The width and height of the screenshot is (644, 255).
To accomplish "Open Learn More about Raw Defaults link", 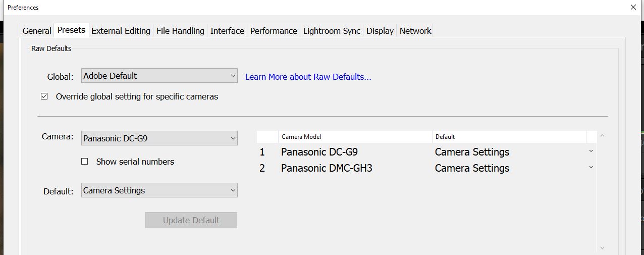I will [x=308, y=77].
